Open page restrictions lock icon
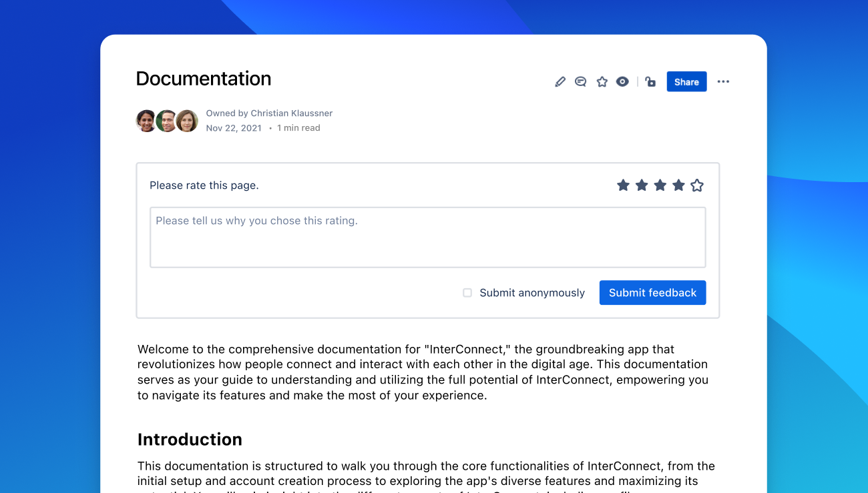Screen dimensions: 868x493 (650, 81)
